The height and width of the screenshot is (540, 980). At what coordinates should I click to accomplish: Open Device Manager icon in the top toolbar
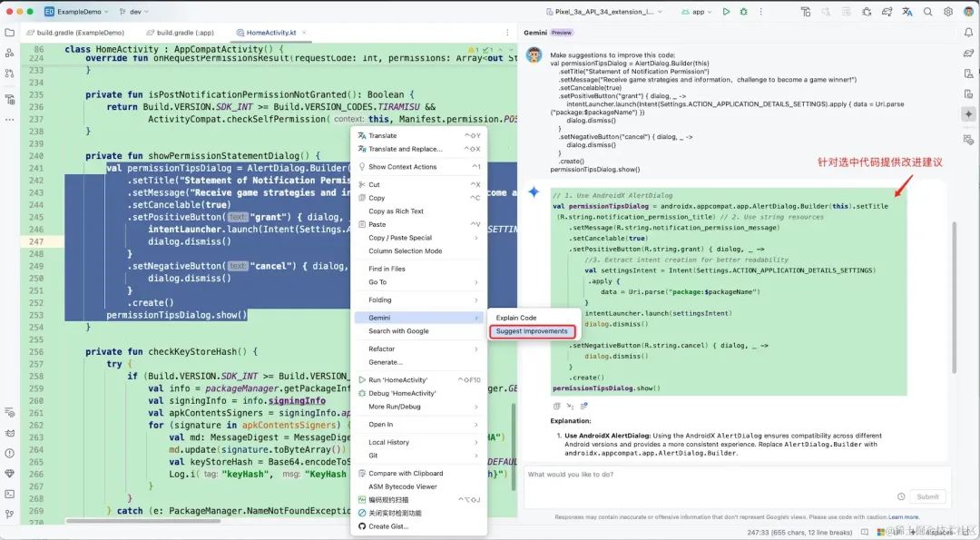tap(806, 11)
